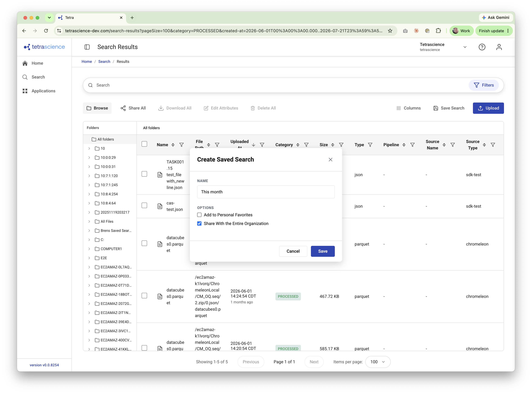Open the Filters funnel button
532x394 pixels.
coord(484,85)
